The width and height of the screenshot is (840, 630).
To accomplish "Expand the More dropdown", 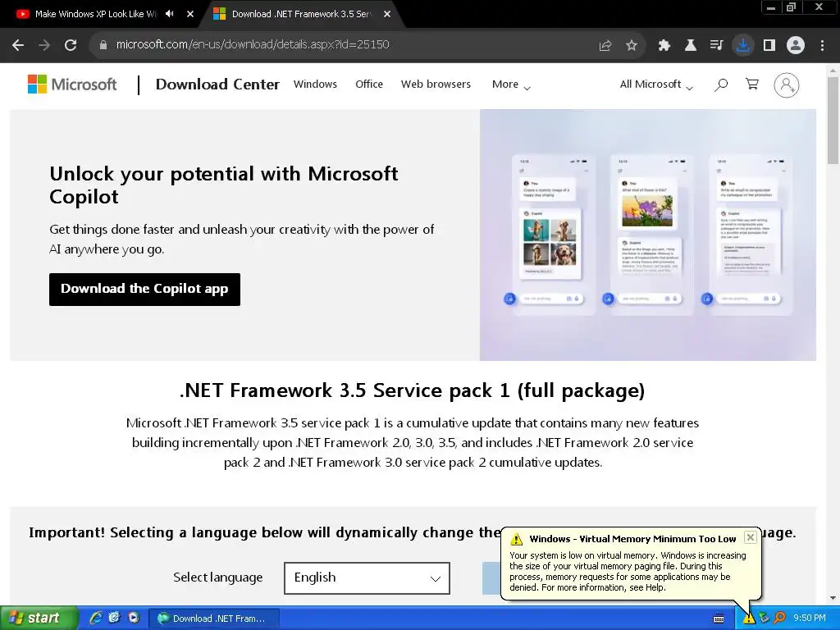I will coord(511,84).
